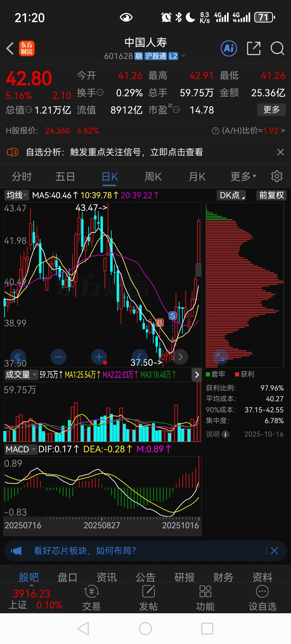
Task: Open the Ai assistant icon
Action: pyautogui.click(x=229, y=49)
